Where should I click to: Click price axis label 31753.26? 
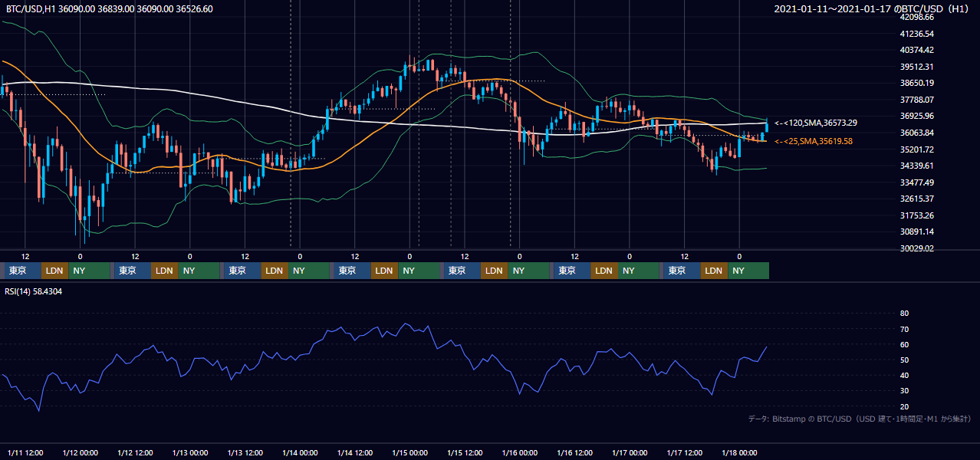tap(916, 215)
